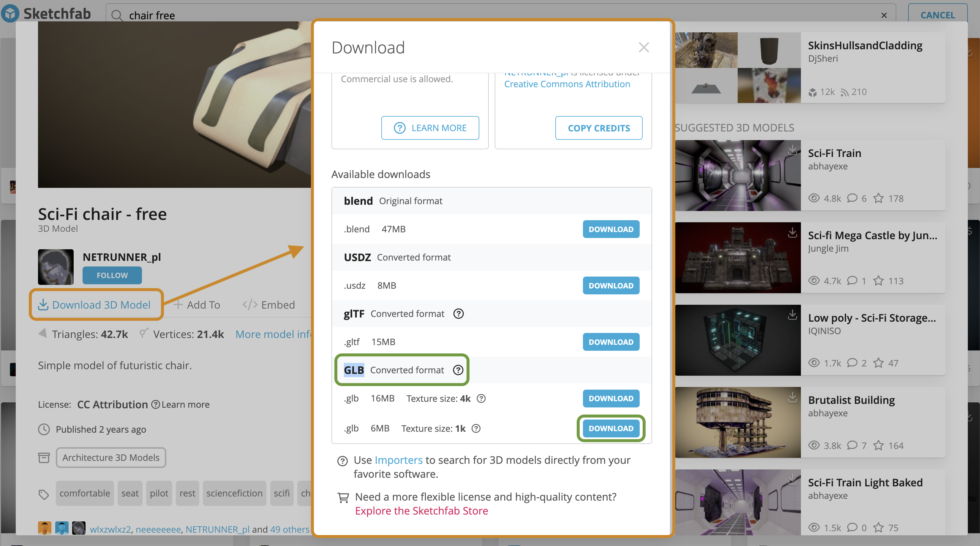The height and width of the screenshot is (546, 980).
Task: Click the Sketchfab logo icon
Action: coord(10,13)
